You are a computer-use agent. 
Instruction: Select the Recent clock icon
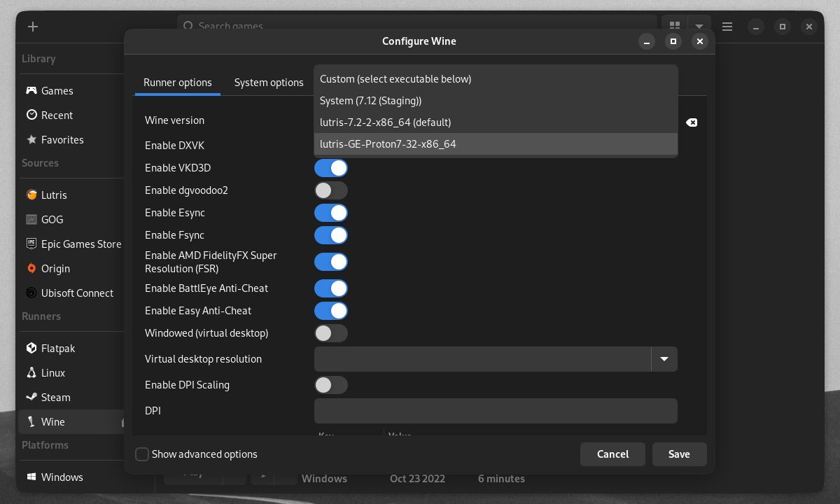tap(31, 115)
